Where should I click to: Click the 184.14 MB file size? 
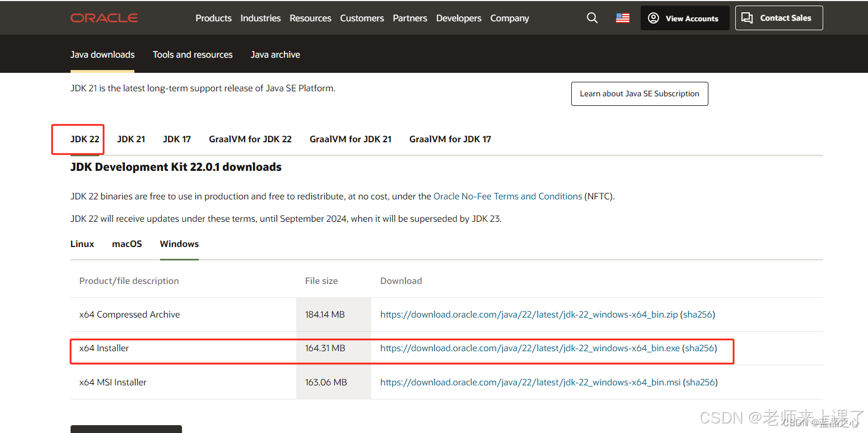(x=325, y=314)
